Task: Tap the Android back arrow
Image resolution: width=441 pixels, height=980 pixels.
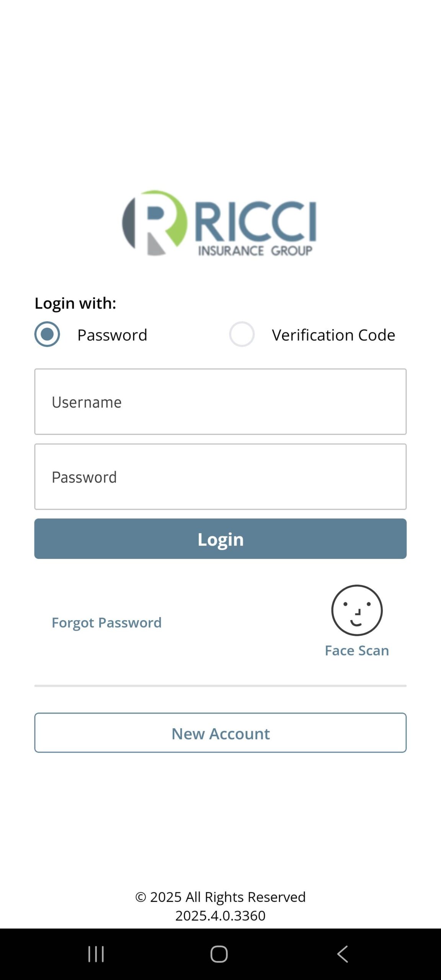Action: [x=343, y=954]
